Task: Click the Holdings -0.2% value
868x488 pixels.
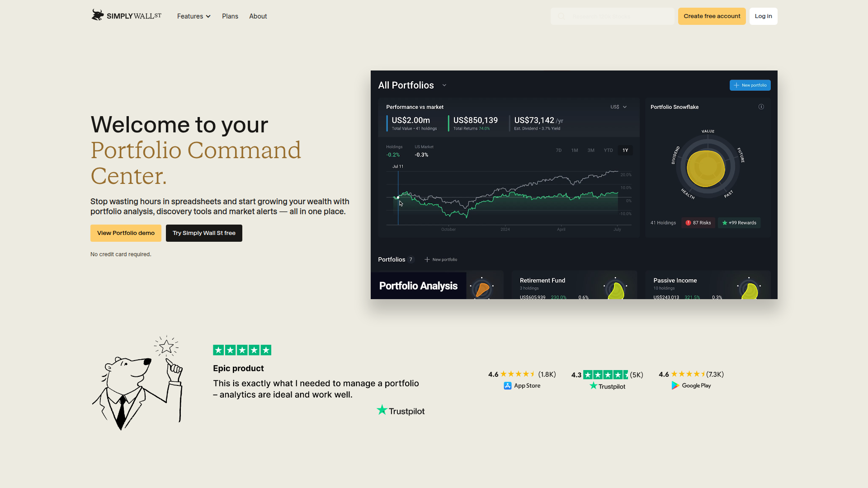Action: click(393, 155)
